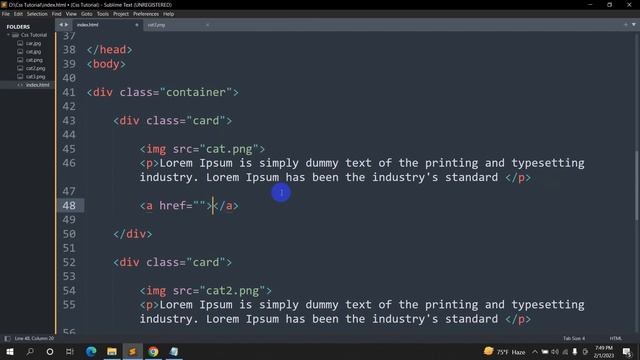
Task: Change the HTML syntax selector
Action: (616, 338)
